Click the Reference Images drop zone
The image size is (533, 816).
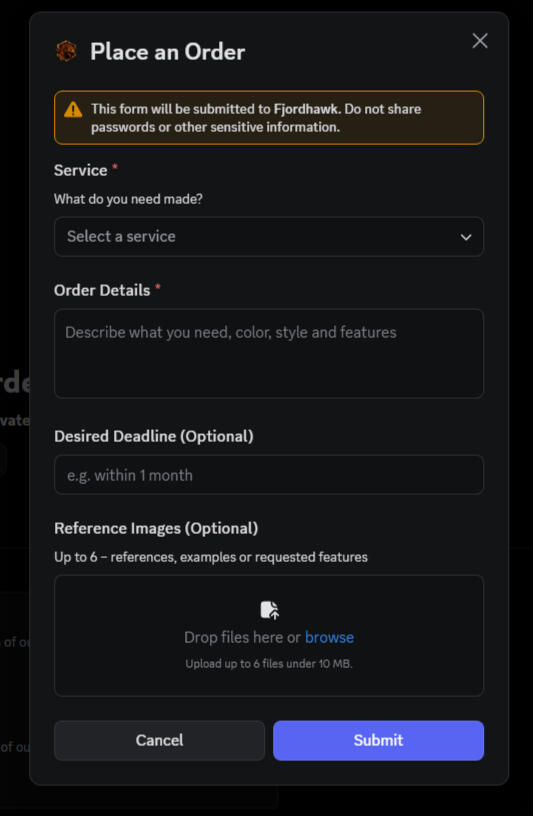pos(269,635)
